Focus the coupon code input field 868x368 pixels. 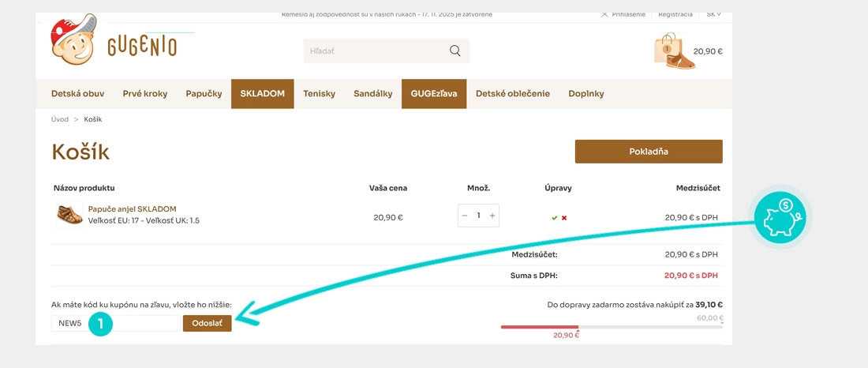click(116, 323)
